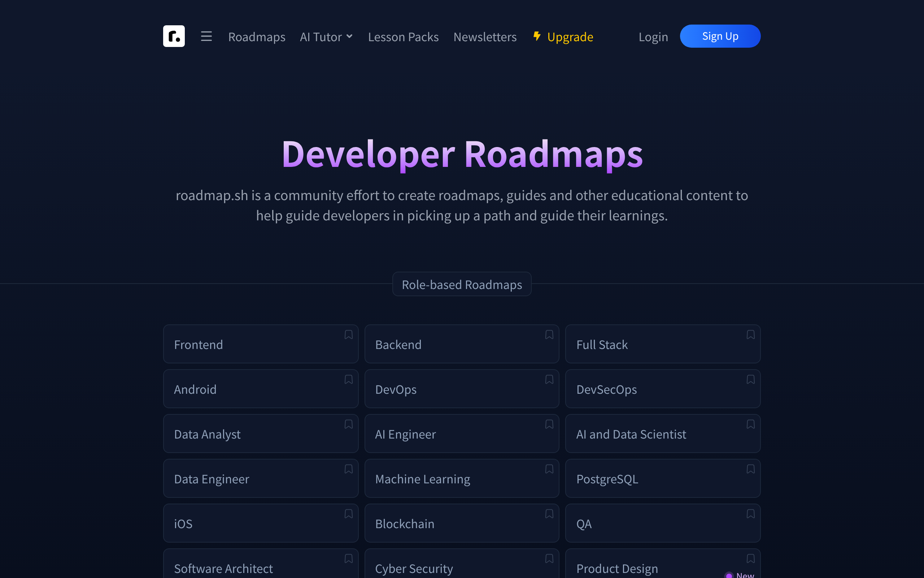Screen dimensions: 924x578
Task: Bookmark the Product Design roadmap
Action: click(750, 558)
